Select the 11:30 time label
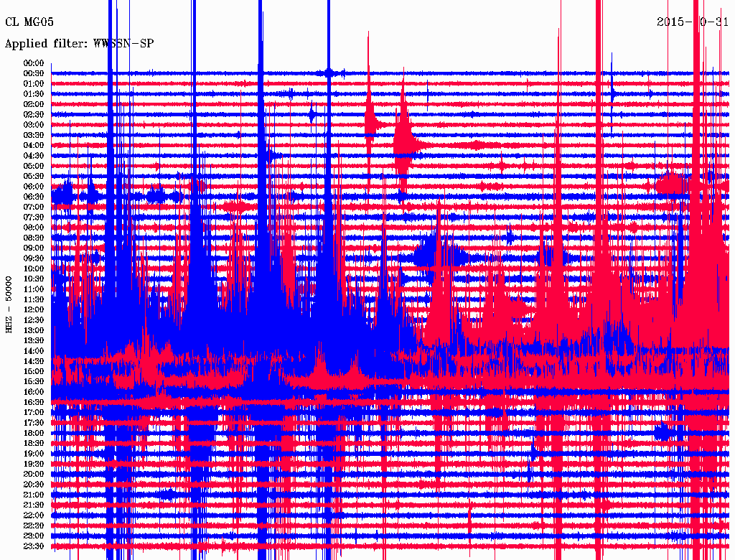The width and height of the screenshot is (735, 560). [x=34, y=299]
